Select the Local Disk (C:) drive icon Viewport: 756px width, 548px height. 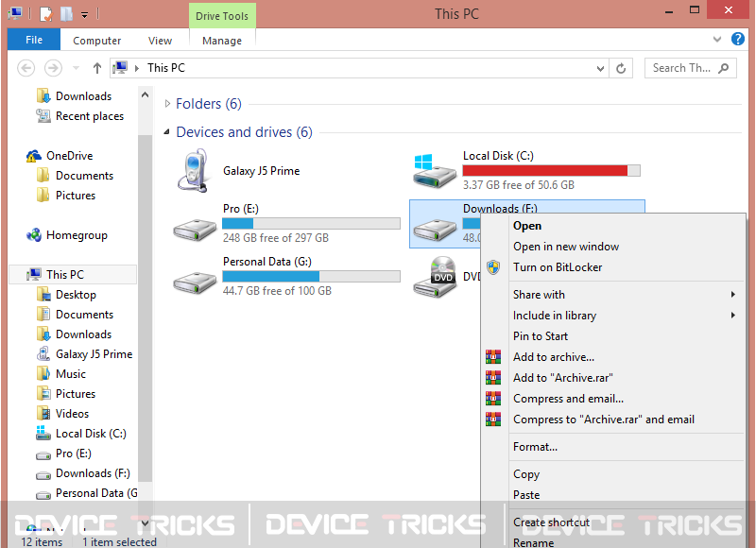tap(435, 171)
